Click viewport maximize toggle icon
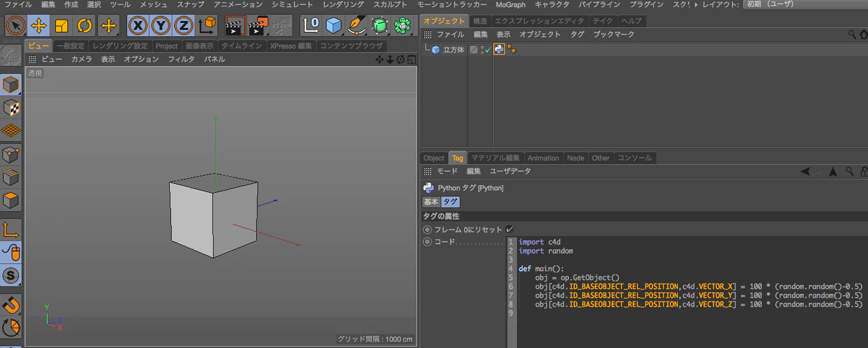 point(411,60)
